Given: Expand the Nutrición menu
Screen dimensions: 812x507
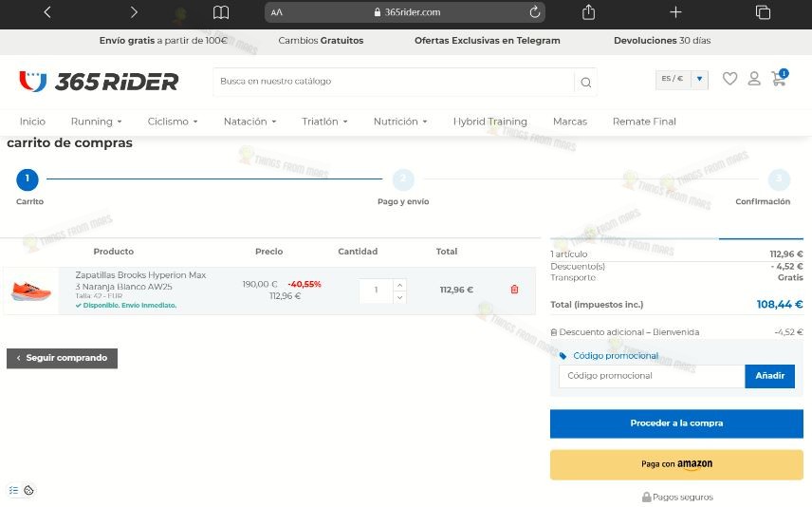Looking at the screenshot, I should pos(400,122).
